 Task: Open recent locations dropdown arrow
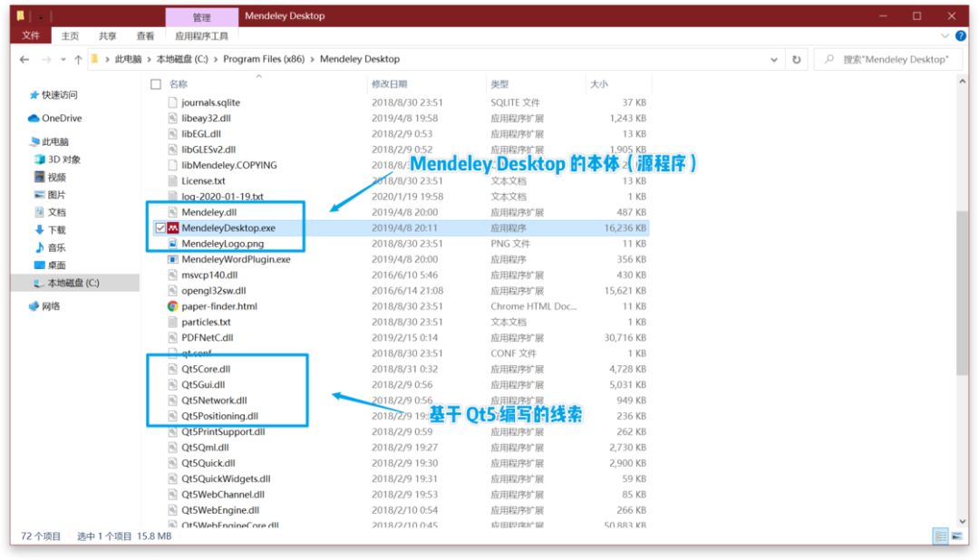[63, 59]
